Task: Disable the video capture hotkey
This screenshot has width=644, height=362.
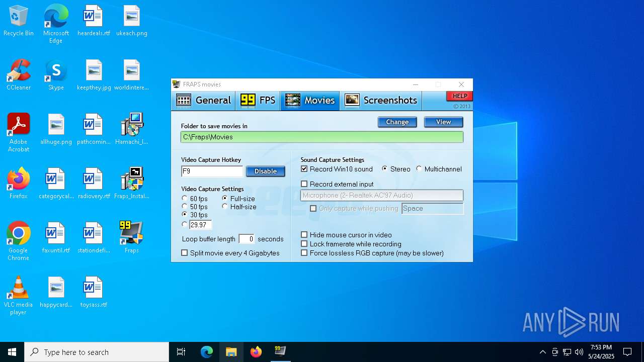Action: coord(266,171)
